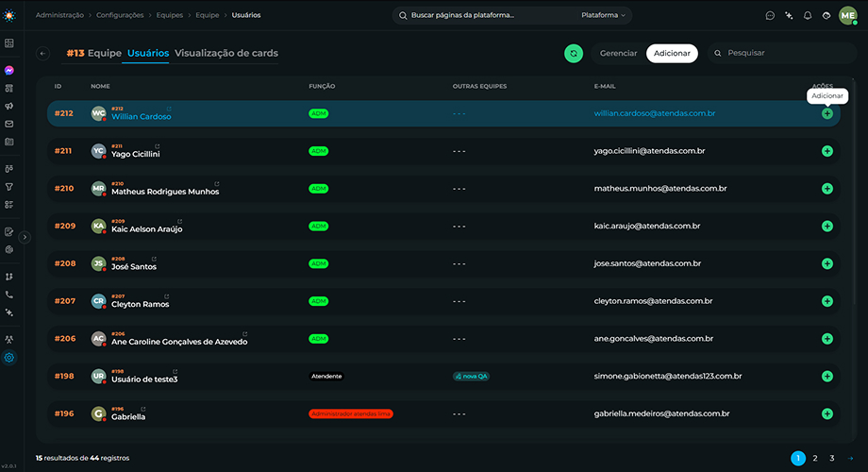Go to page 3
The height and width of the screenshot is (472, 868).
(x=831, y=458)
